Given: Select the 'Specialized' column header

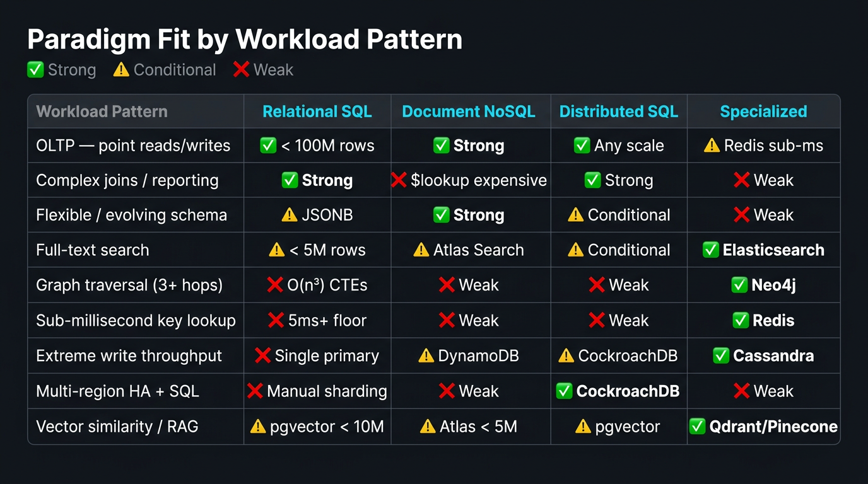Looking at the screenshot, I should click(763, 112).
